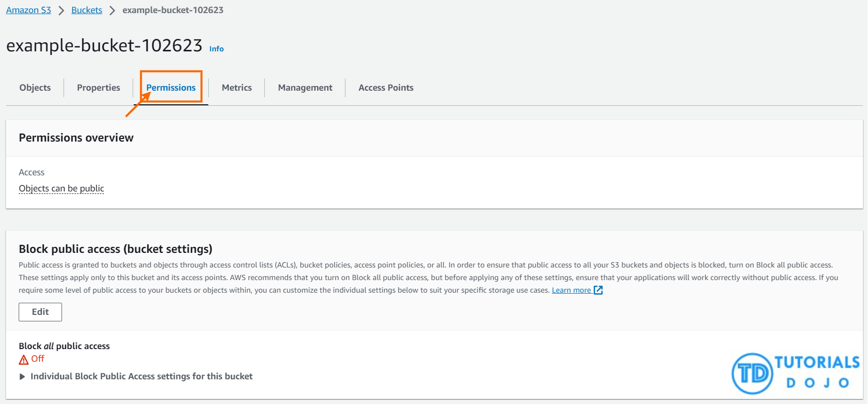Expand Individual Block Public Access settings
The image size is (868, 404).
tap(22, 377)
